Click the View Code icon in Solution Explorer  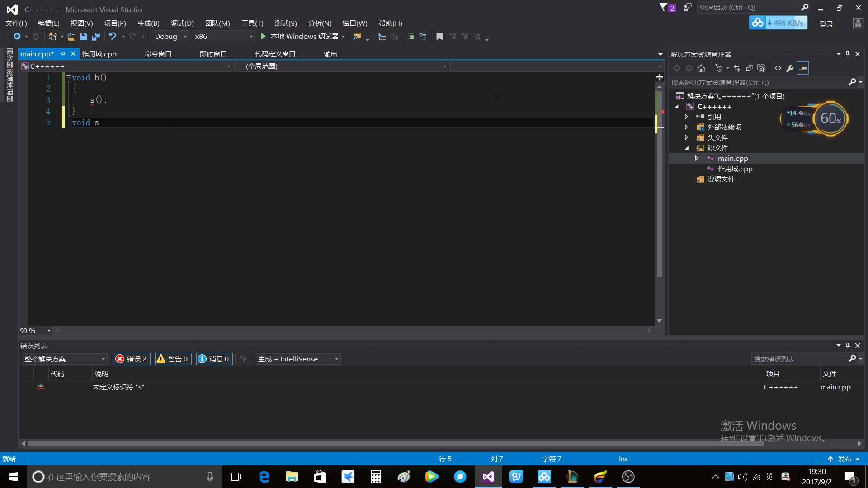(x=778, y=68)
